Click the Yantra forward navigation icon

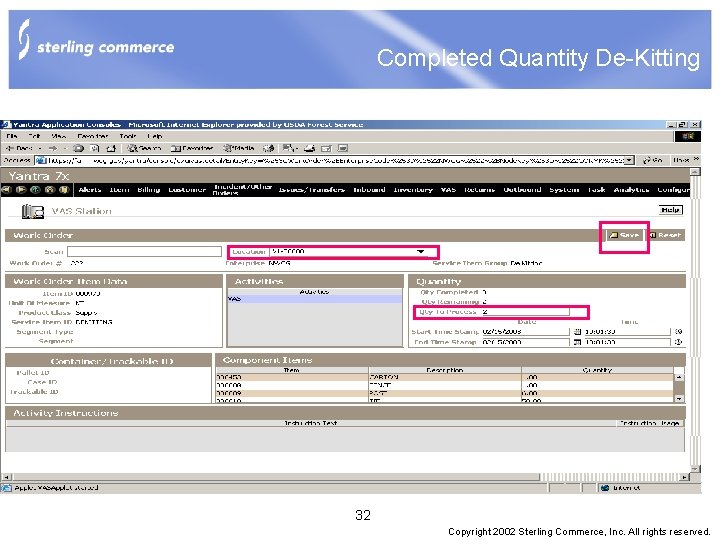[21, 189]
